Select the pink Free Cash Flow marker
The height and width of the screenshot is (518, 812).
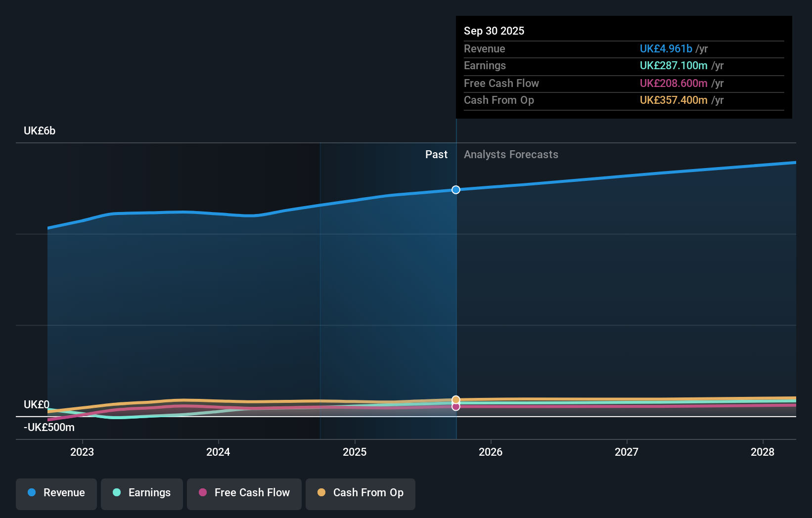click(455, 406)
